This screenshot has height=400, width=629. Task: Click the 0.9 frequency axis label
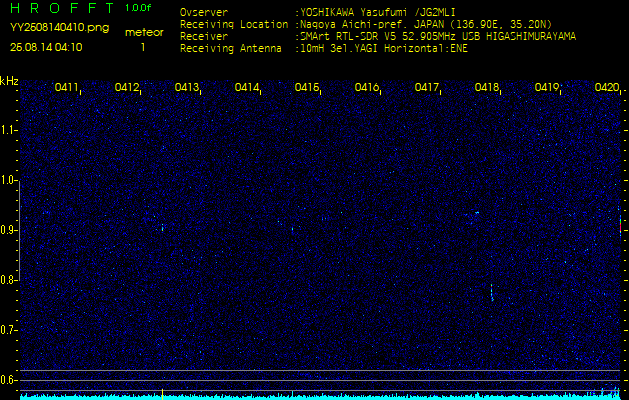coord(8,230)
